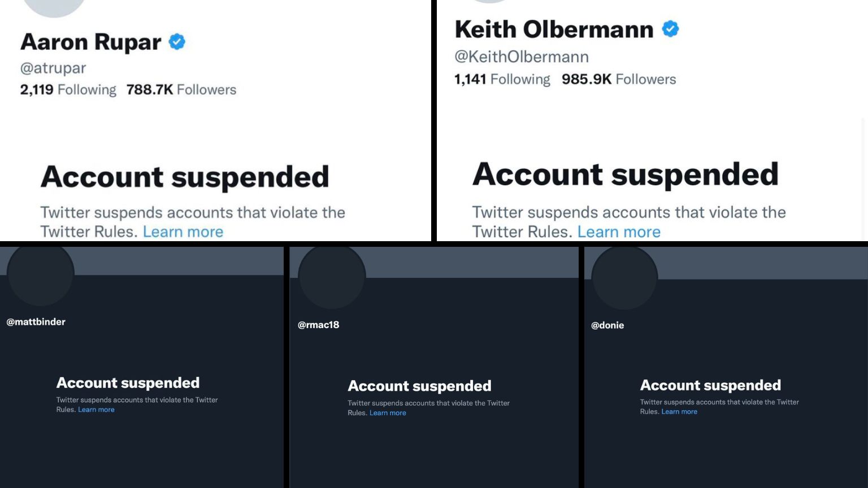
Task: Click the @donie handle text
Action: (x=607, y=325)
